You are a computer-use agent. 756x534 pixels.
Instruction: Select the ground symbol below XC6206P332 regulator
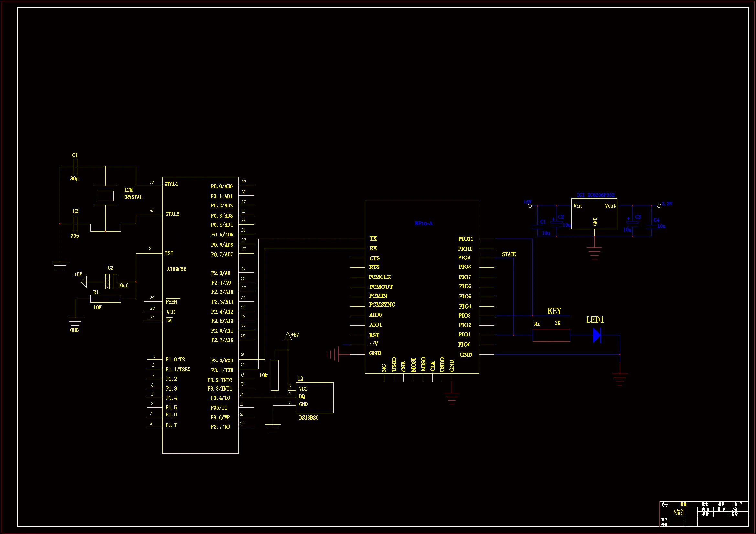(x=594, y=253)
